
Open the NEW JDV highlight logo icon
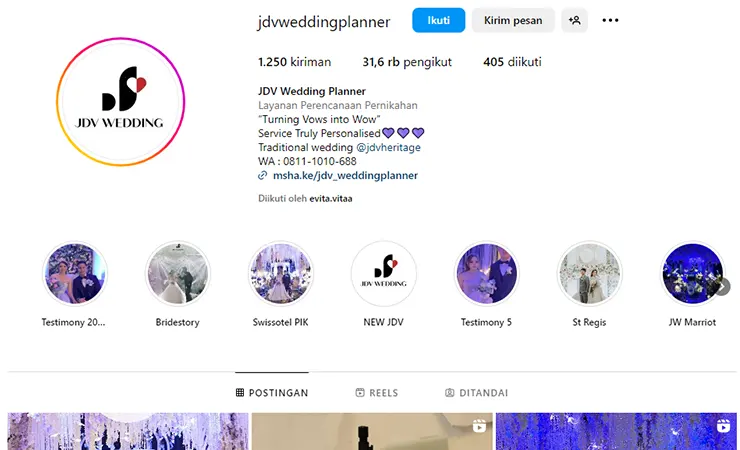coord(384,274)
